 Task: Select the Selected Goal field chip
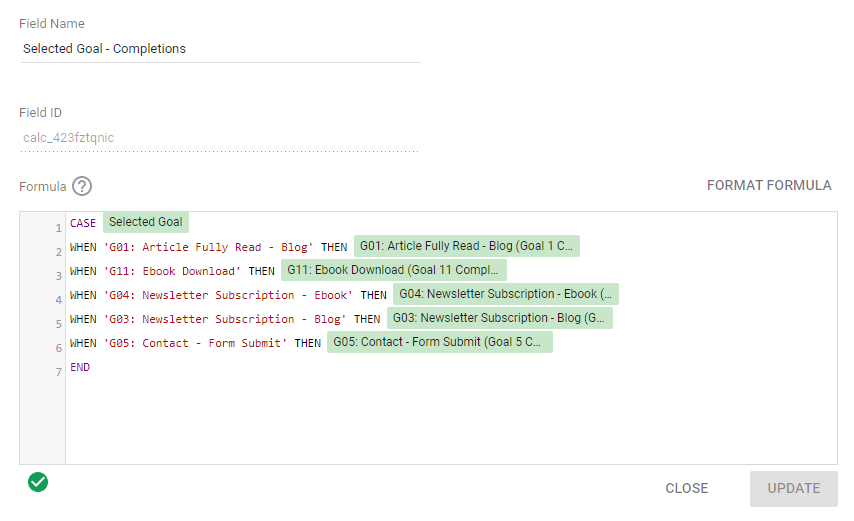click(x=146, y=222)
